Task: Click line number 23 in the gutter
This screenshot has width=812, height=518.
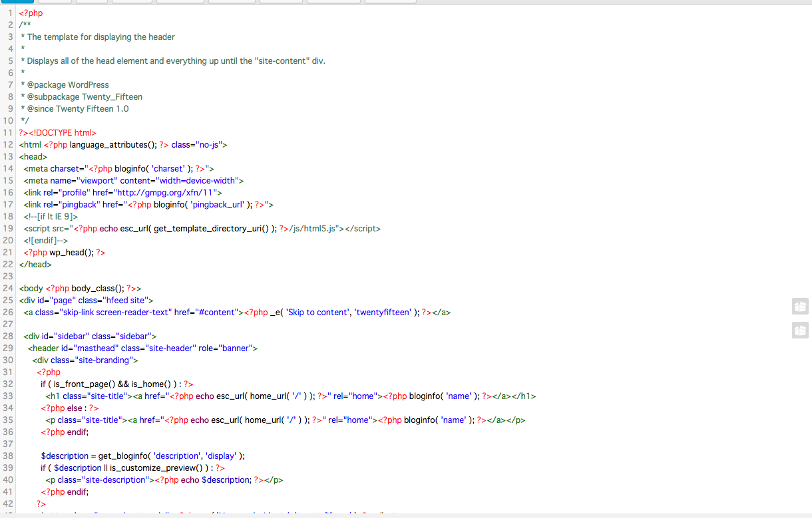Action: (x=7, y=277)
